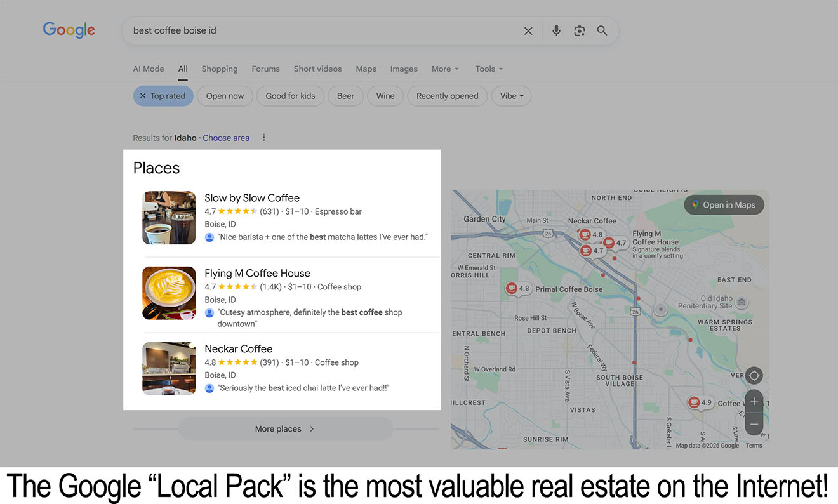Open the More search categories dropdown
Viewport: 838px width, 504px height.
(444, 69)
